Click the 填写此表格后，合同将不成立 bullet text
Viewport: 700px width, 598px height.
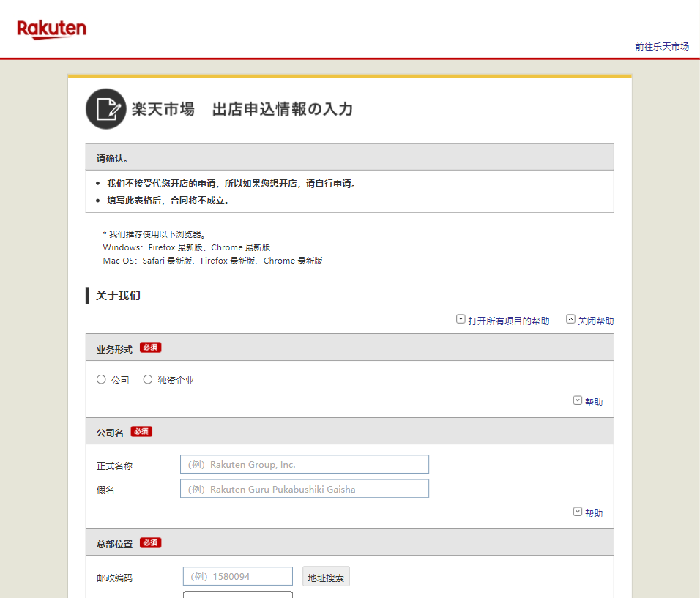tap(168, 201)
